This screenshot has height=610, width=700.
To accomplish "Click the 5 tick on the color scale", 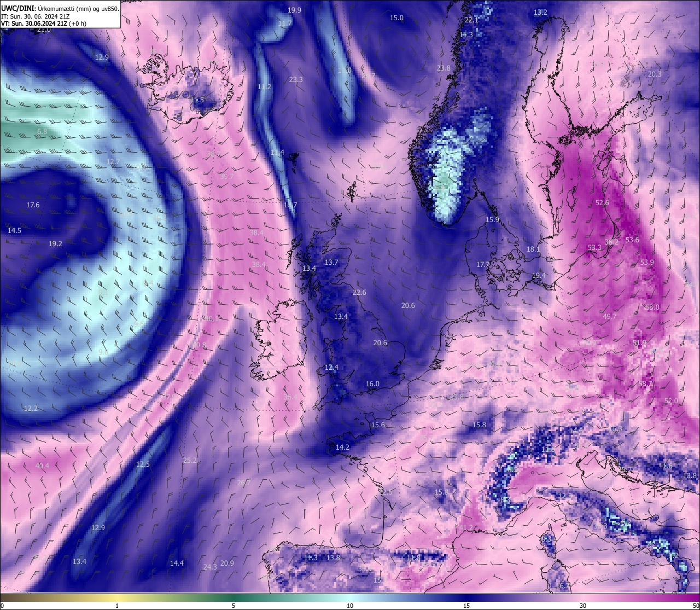I will pyautogui.click(x=234, y=606).
